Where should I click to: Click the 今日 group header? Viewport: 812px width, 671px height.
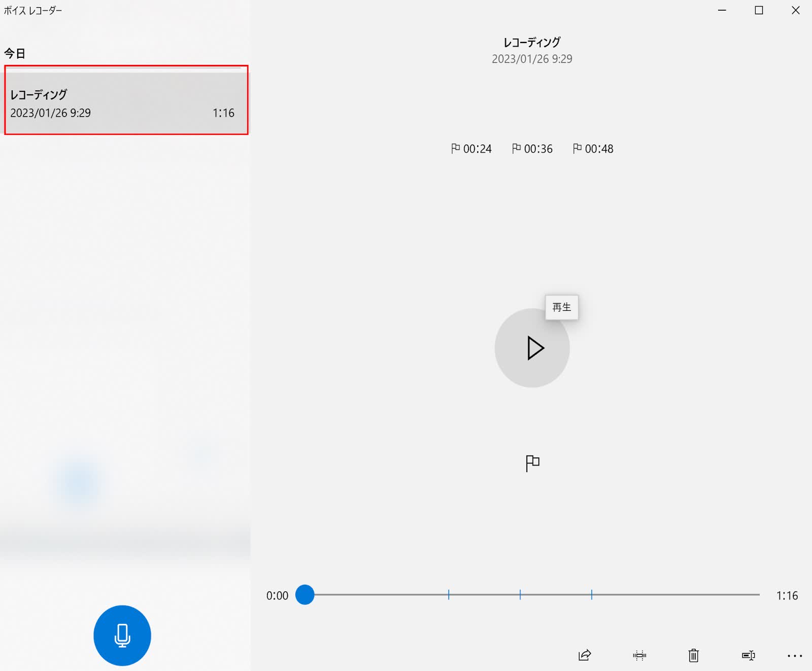[x=15, y=53]
